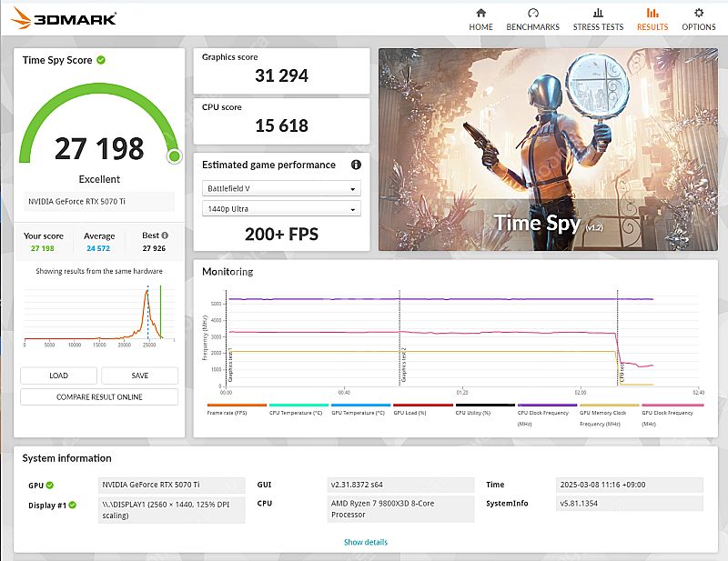Viewport: 728px width, 561px height.
Task: Click the SystemInfo version v5.81.1354
Action: click(629, 504)
